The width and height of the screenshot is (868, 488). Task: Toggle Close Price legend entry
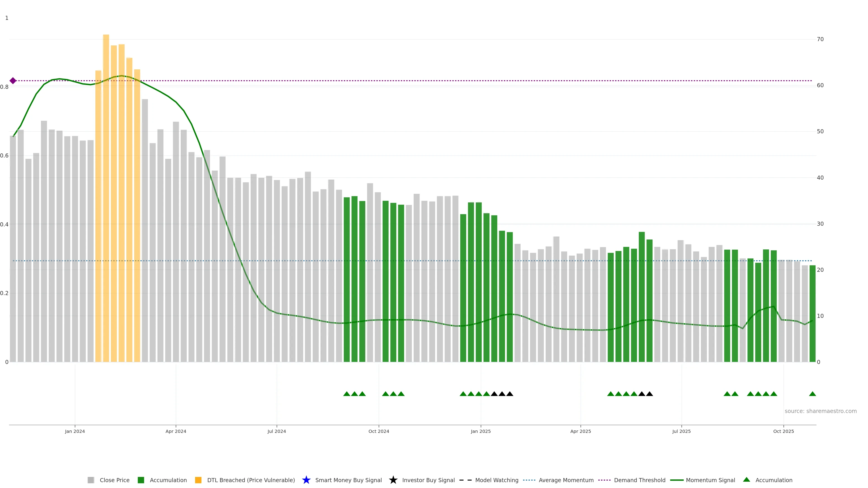point(114,480)
